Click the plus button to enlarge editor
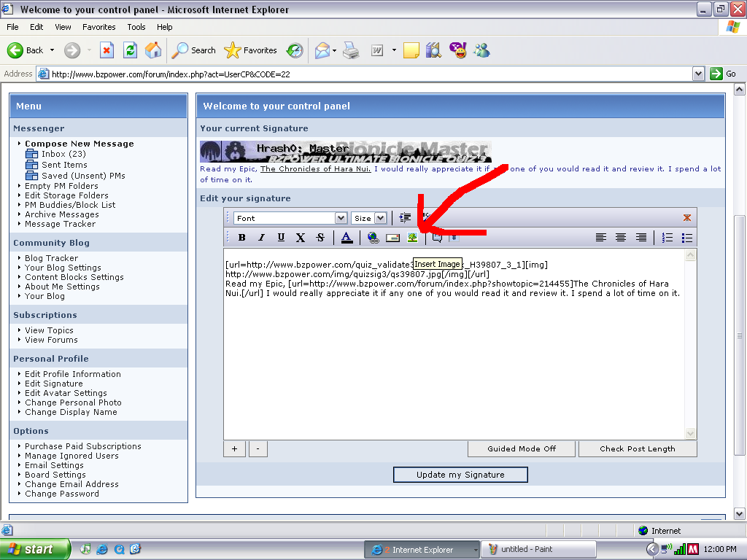 tap(234, 448)
